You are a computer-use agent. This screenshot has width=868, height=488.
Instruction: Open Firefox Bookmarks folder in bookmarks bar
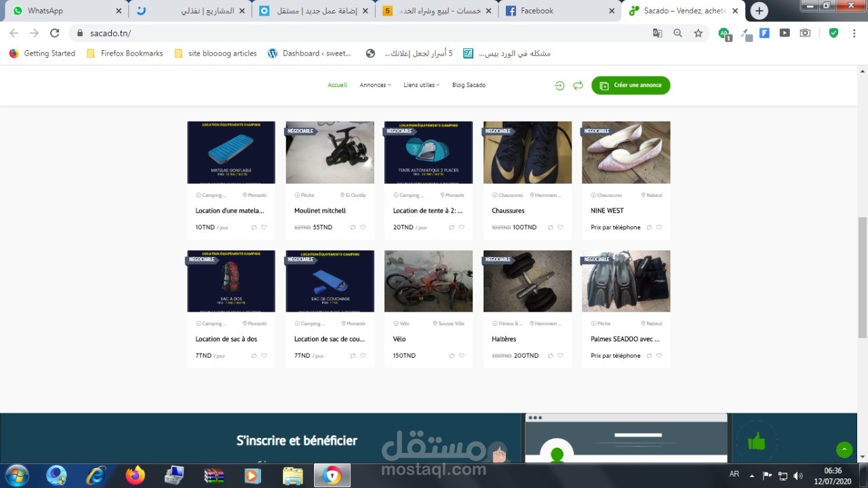pos(125,53)
